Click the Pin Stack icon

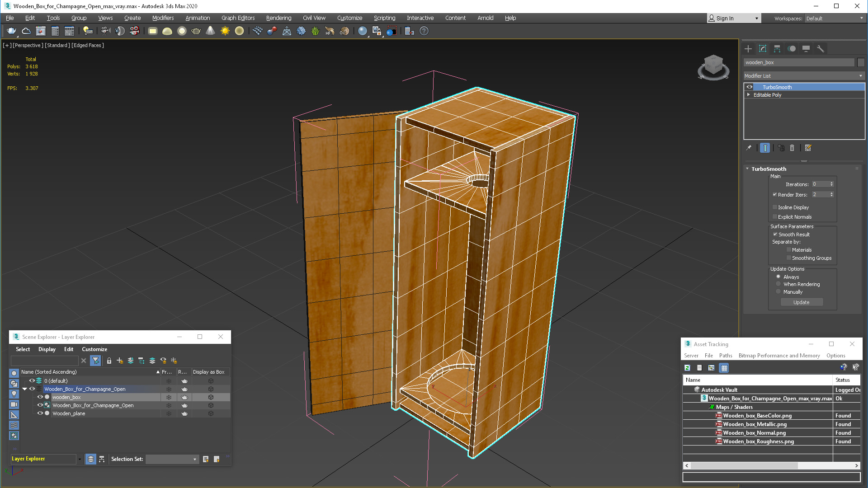(749, 148)
